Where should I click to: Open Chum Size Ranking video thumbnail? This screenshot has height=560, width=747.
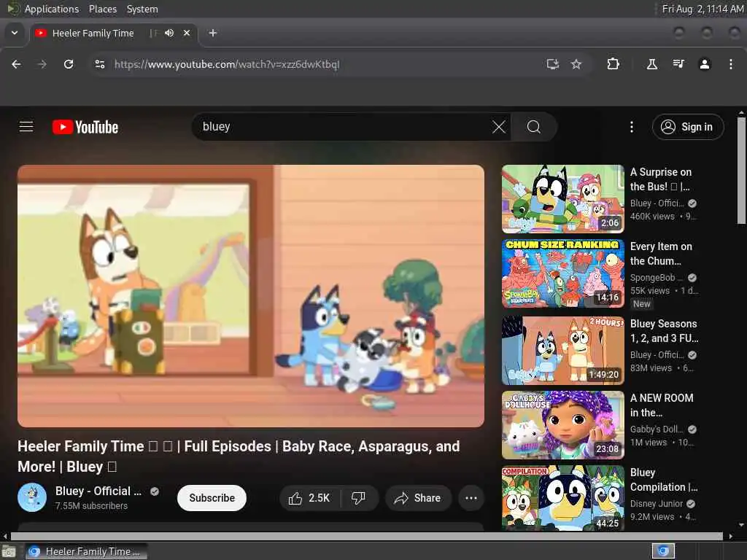tap(562, 273)
